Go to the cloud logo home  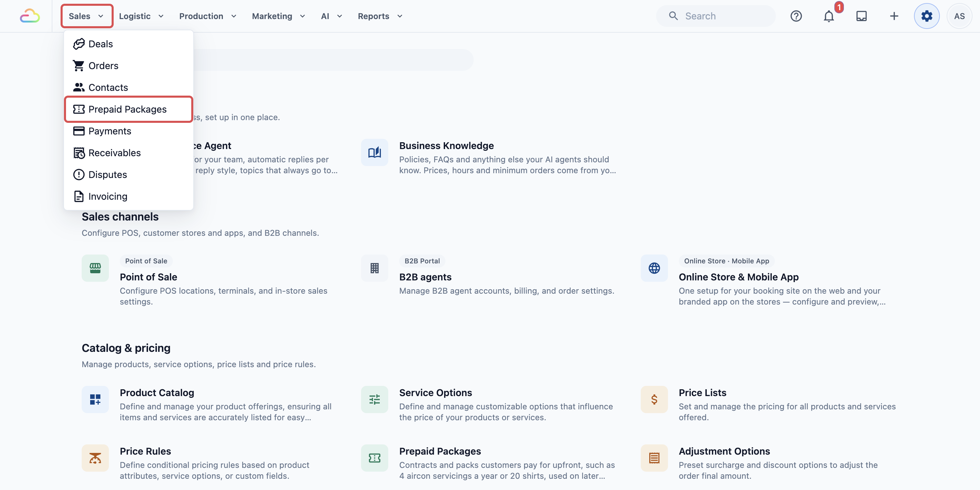point(30,16)
